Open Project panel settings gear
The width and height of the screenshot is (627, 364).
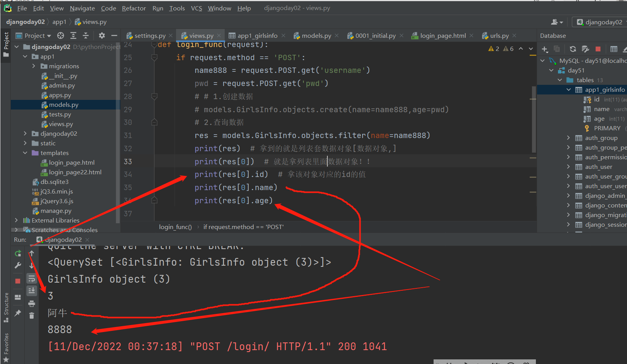coord(102,35)
